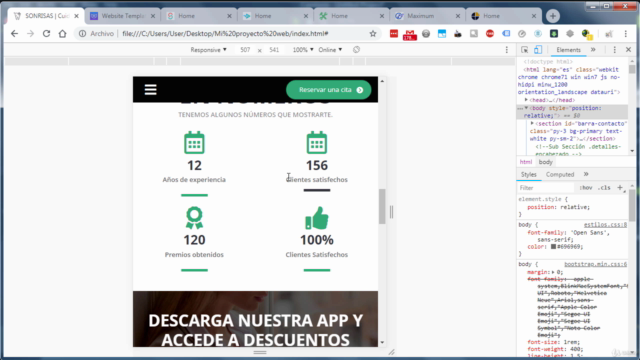640x360 pixels.
Task: Add a new style rule
Action: coord(620,188)
